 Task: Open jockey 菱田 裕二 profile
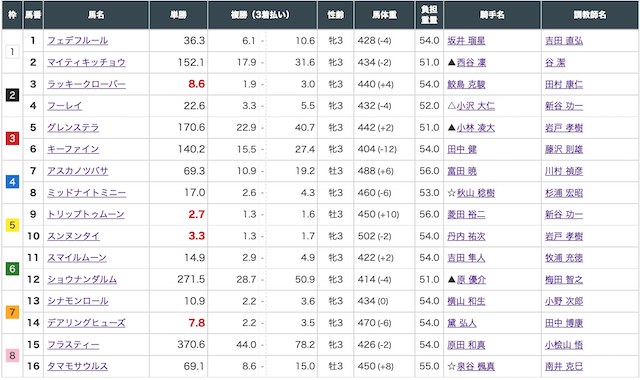point(466,214)
